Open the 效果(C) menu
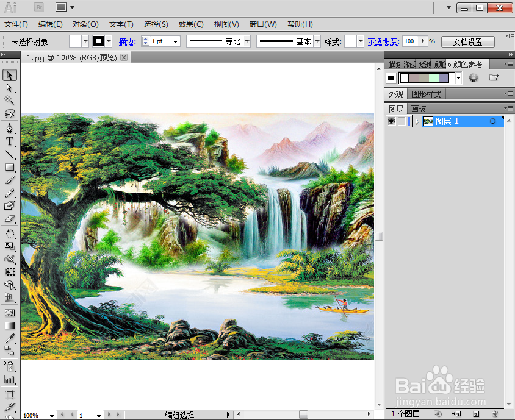 pyautogui.click(x=191, y=24)
